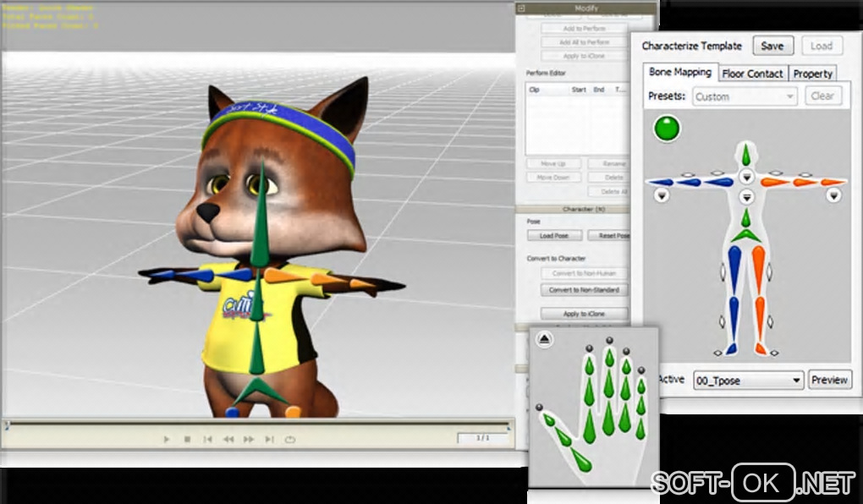The height and width of the screenshot is (504, 863).
Task: Expand the orange hand dropdown arrow
Action: point(833,195)
